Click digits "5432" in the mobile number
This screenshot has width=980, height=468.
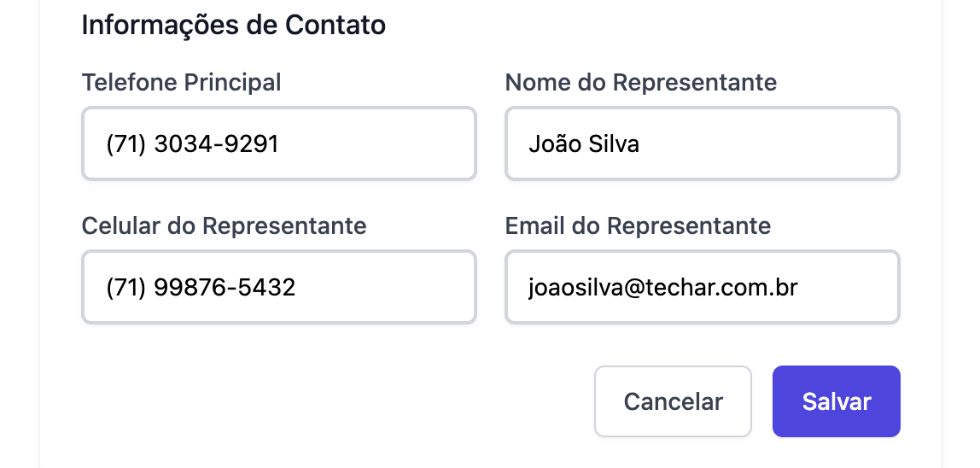coord(266,288)
